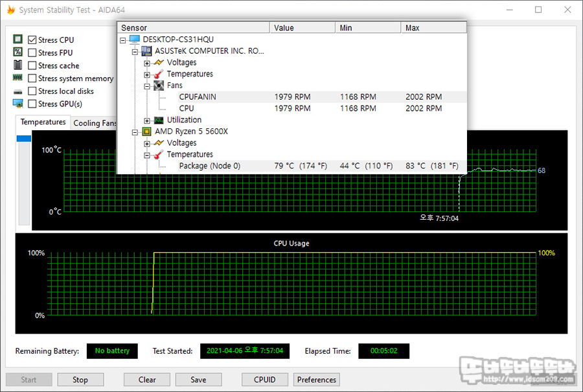Enable the Stress local disks checkbox
Viewport: 583px width, 392px height.
pos(32,91)
